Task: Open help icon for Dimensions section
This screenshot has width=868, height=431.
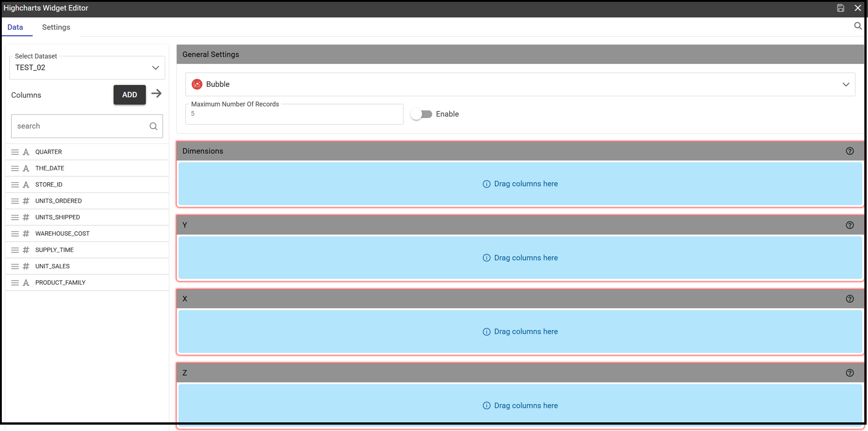Action: [850, 151]
